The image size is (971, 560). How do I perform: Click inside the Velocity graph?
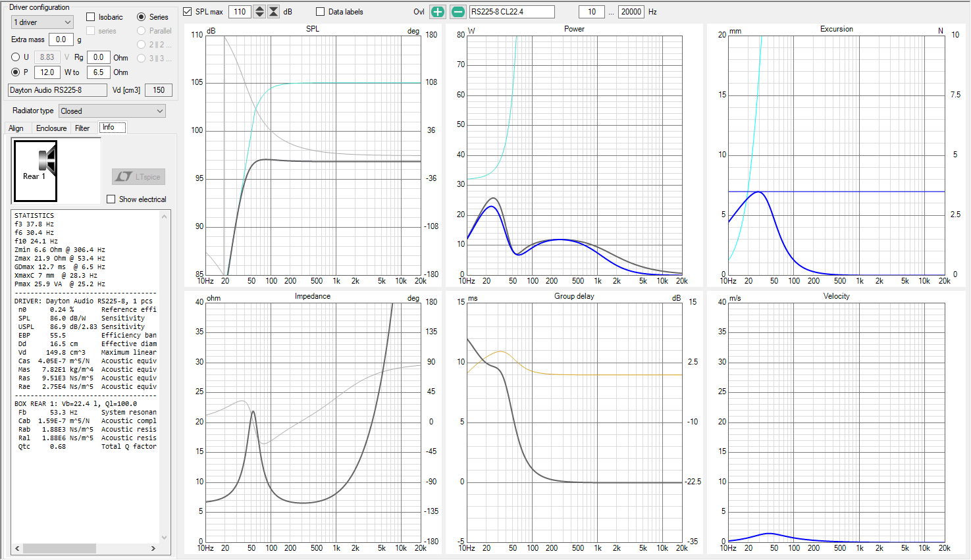836,422
